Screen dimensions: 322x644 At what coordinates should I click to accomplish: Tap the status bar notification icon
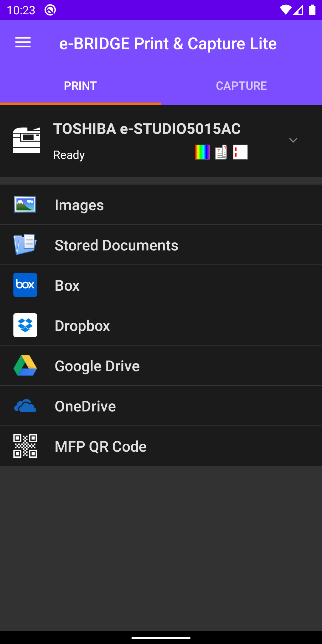[50, 10]
